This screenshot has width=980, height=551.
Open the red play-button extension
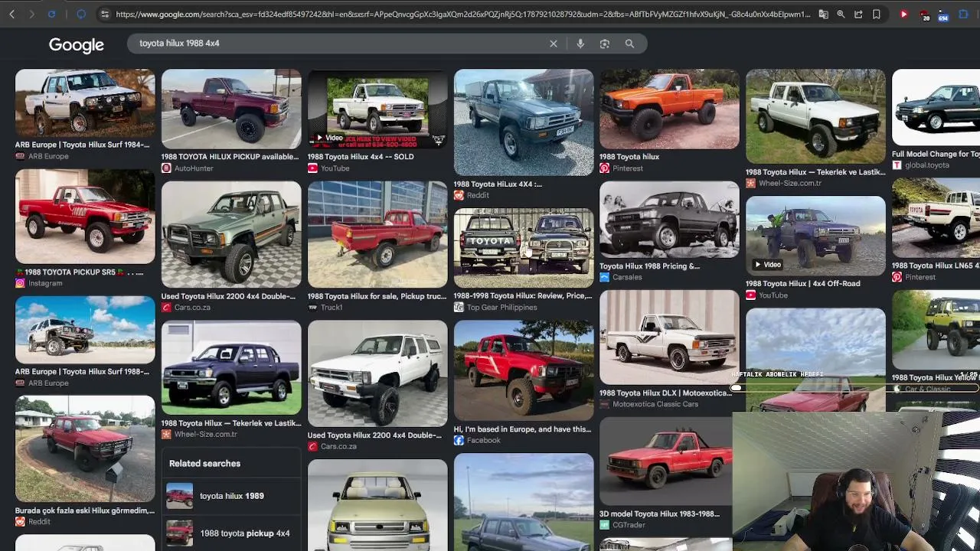pos(904,14)
